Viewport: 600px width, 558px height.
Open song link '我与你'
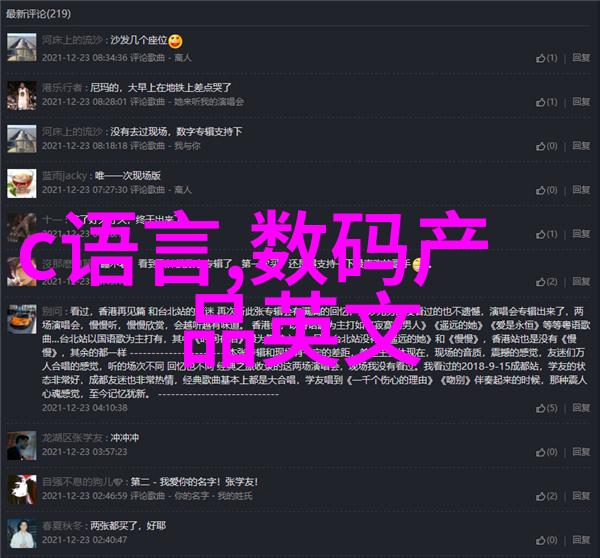pos(187,146)
